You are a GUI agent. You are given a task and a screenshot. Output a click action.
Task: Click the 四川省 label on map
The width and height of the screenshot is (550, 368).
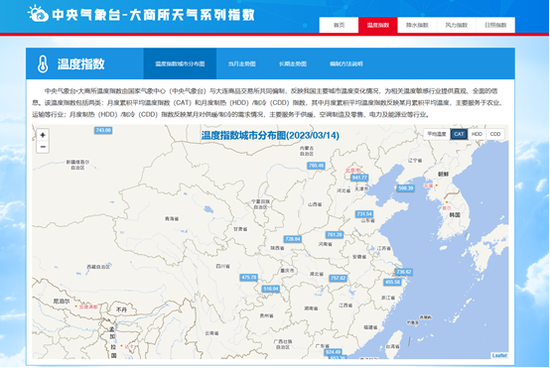[223, 266]
